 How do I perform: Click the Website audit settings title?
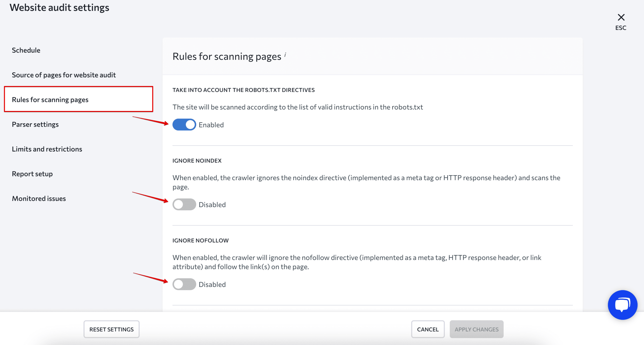click(x=59, y=8)
